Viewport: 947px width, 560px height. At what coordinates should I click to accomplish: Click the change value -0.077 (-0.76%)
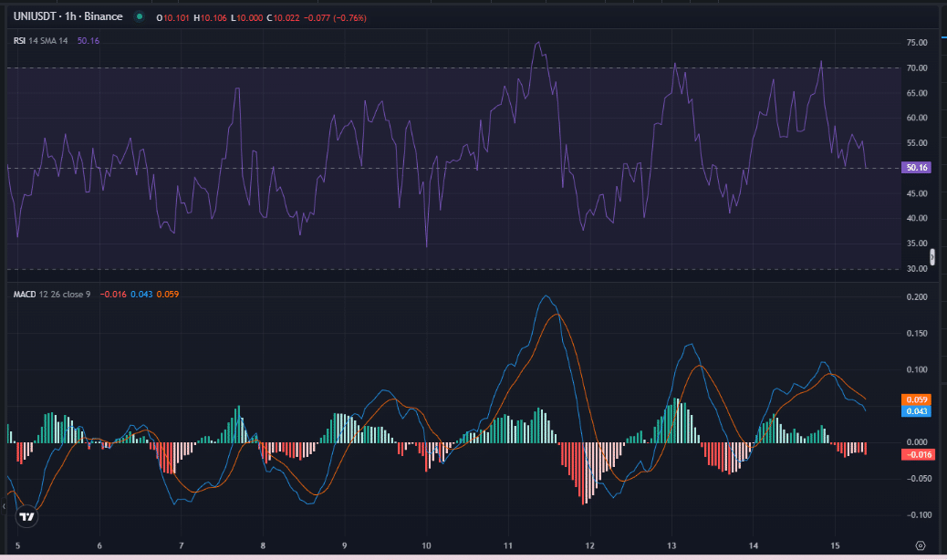(335, 17)
